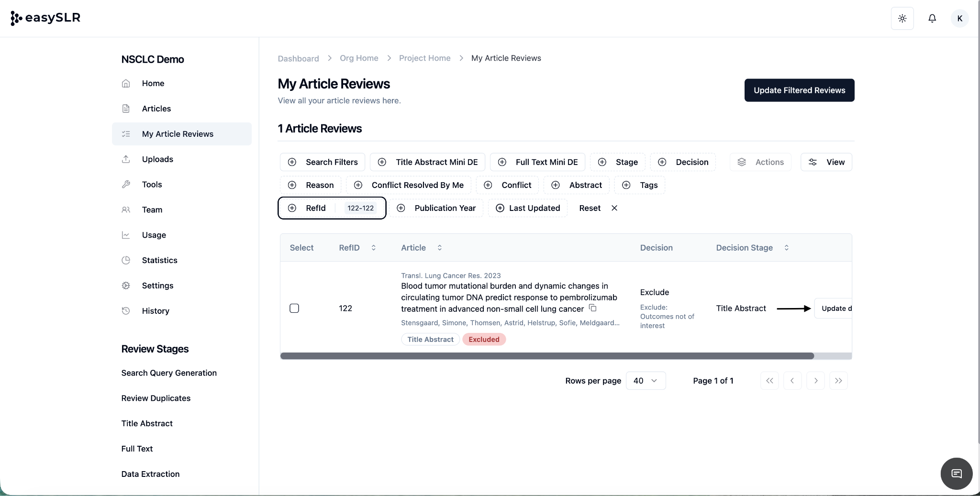980x496 pixels.
Task: Open Statistics in the sidebar
Action: (x=159, y=260)
